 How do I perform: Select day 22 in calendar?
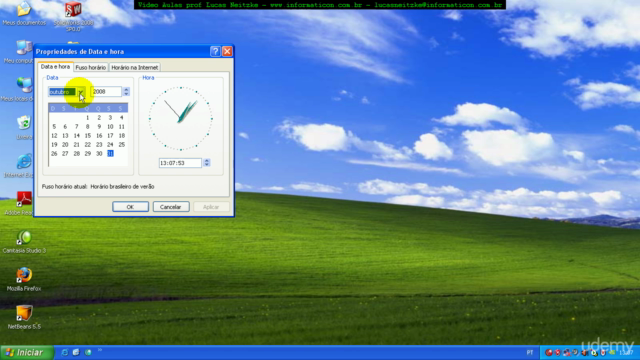click(87, 144)
